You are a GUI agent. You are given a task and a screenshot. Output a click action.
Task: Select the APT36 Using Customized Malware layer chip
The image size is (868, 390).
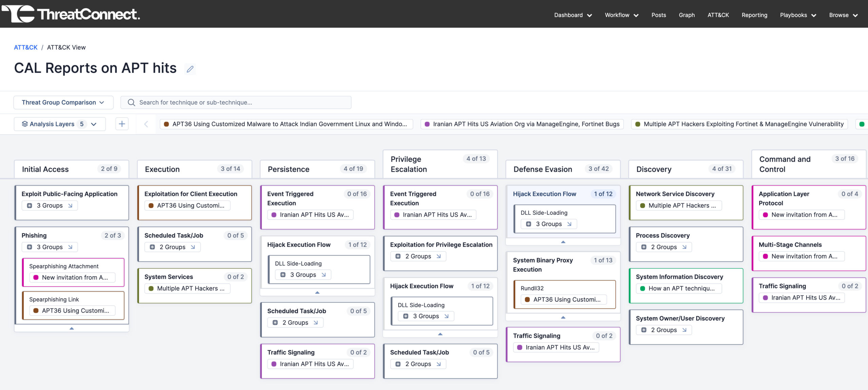coord(286,124)
